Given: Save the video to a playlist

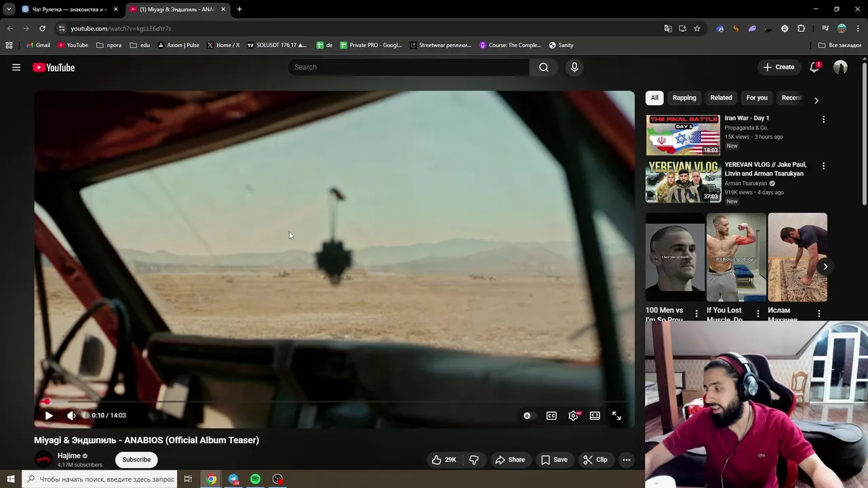Looking at the screenshot, I should (554, 460).
